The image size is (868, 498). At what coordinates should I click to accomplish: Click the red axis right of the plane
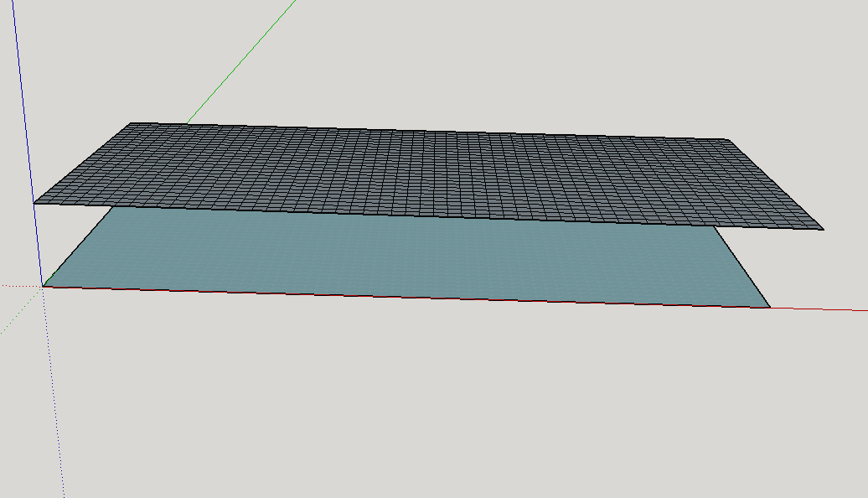(821, 309)
